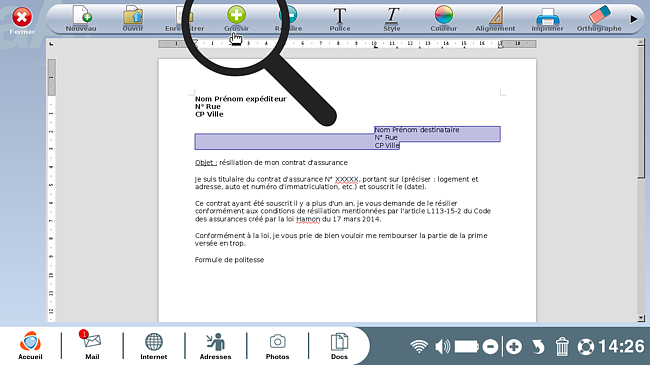The image size is (650, 365).
Task: Launch the Internet browser
Action: point(154,346)
